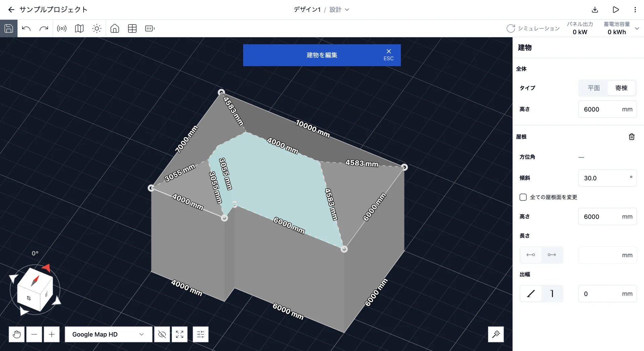Open the three-dot more options menu
644x351 pixels.
tap(635, 10)
